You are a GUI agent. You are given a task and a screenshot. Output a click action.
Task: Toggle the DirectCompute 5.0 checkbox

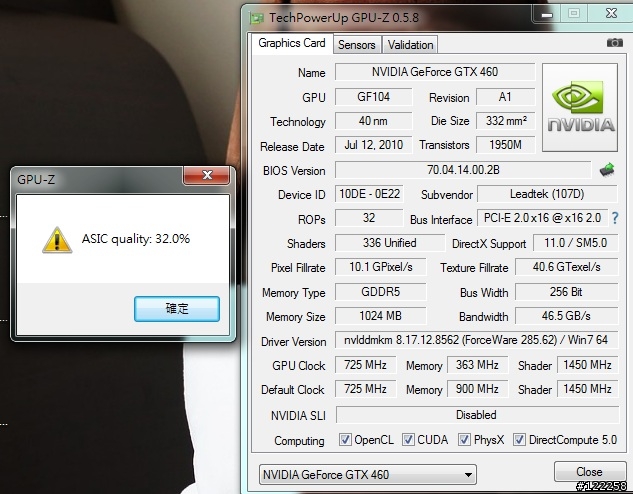519,440
